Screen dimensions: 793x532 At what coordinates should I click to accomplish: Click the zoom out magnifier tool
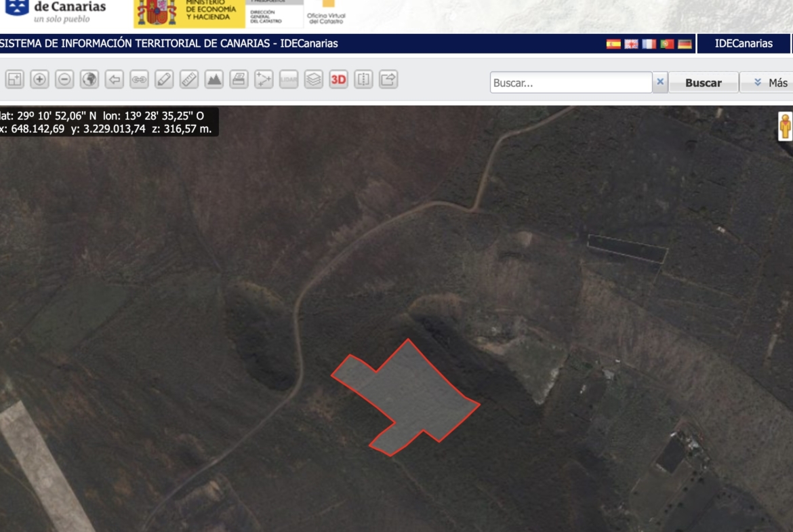64,79
